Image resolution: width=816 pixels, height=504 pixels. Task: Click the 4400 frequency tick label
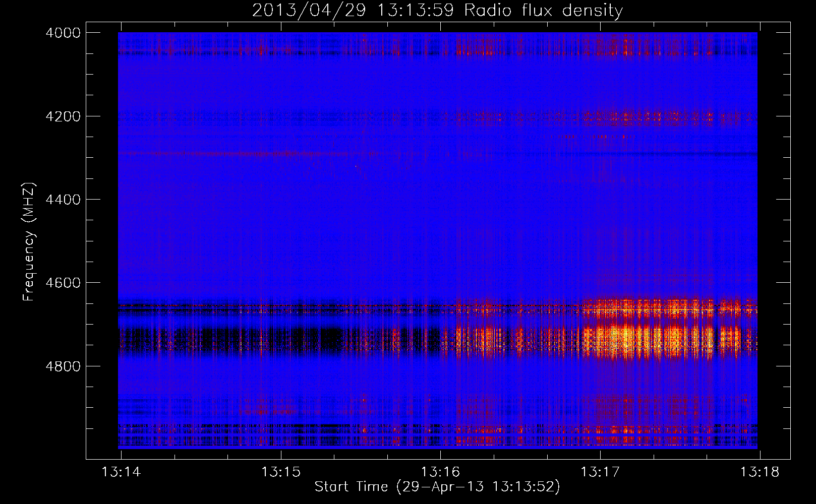coord(63,200)
